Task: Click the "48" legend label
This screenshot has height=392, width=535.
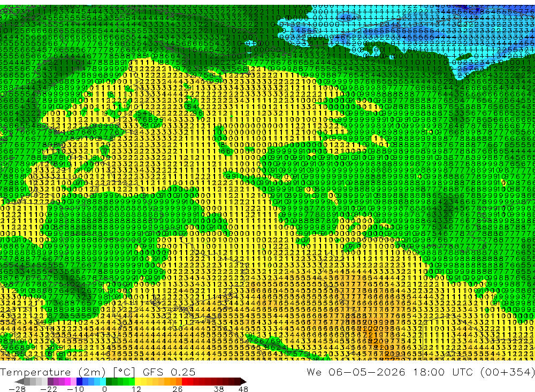Action: coord(243,389)
